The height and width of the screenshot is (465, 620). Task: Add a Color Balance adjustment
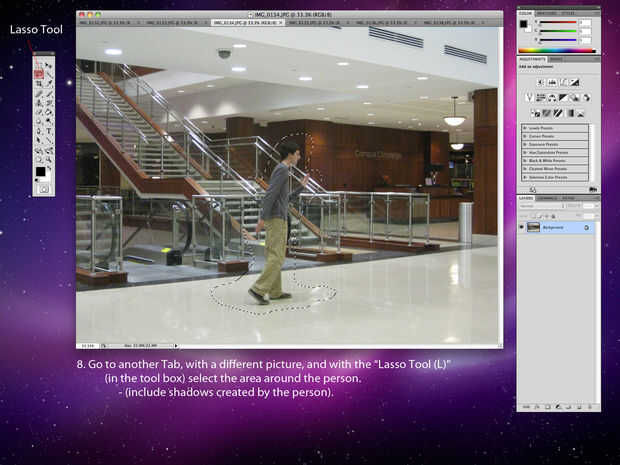click(x=552, y=98)
